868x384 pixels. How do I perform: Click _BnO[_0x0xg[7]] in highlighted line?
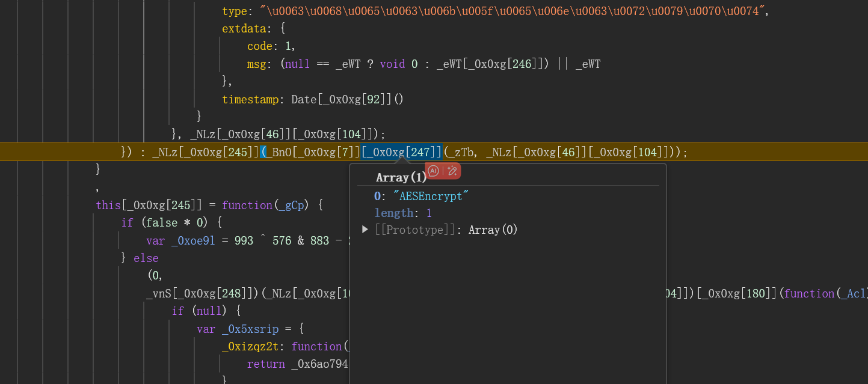coord(313,152)
